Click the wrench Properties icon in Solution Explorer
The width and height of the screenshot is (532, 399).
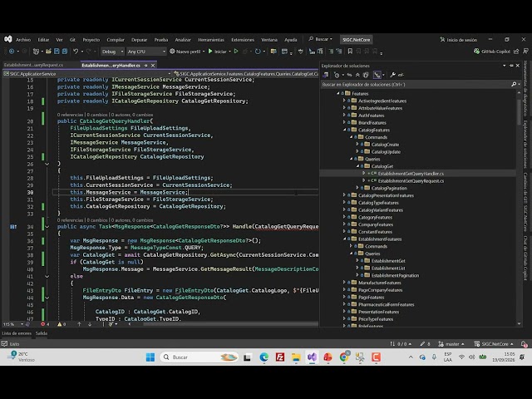392,75
